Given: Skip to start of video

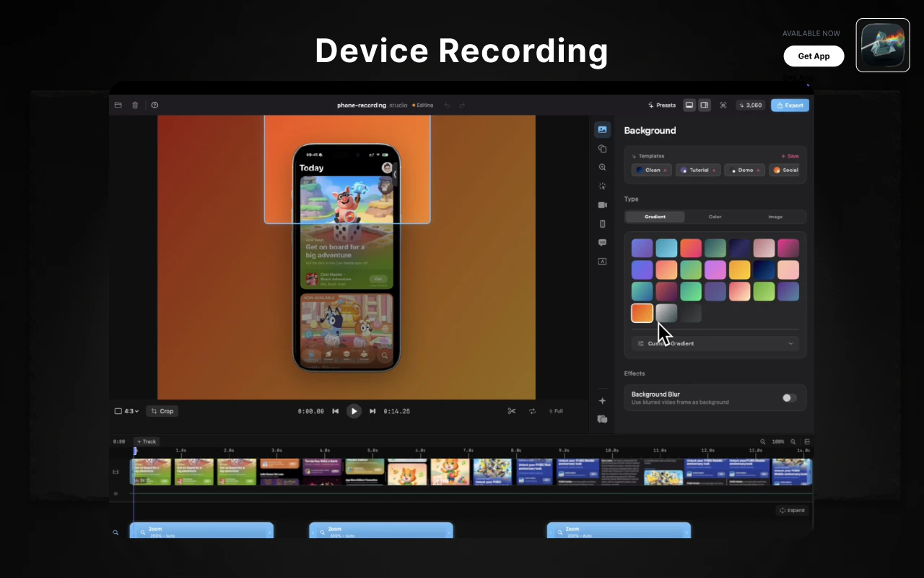Looking at the screenshot, I should [x=335, y=411].
